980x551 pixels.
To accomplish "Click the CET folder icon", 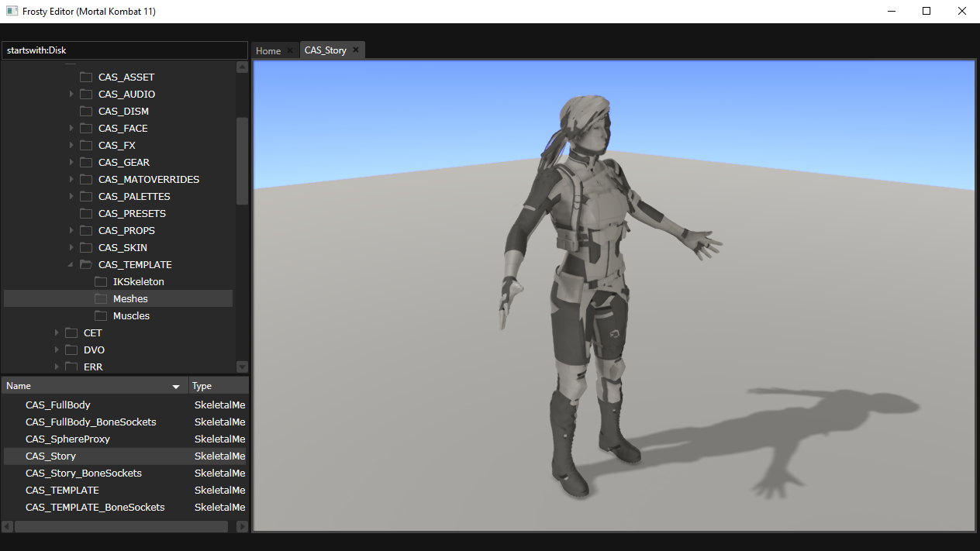I will [x=71, y=333].
